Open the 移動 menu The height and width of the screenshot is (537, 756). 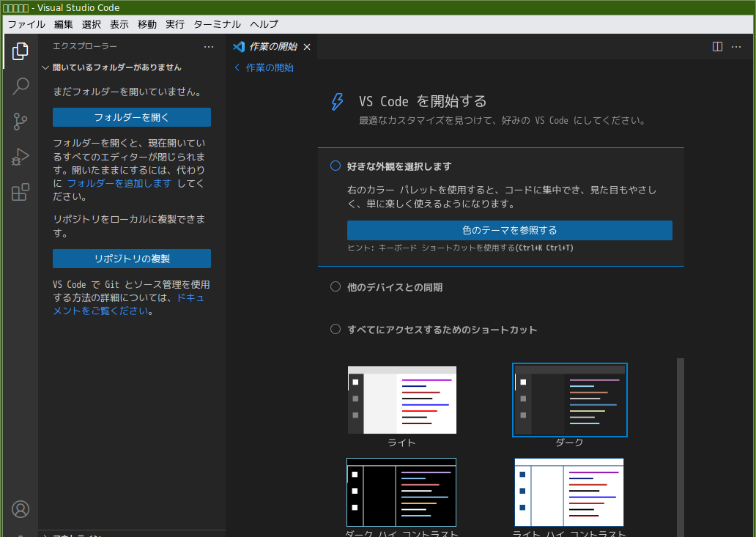pyautogui.click(x=147, y=24)
